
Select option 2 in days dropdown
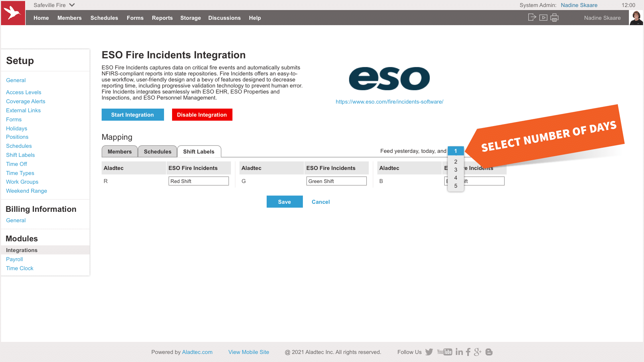(x=455, y=162)
